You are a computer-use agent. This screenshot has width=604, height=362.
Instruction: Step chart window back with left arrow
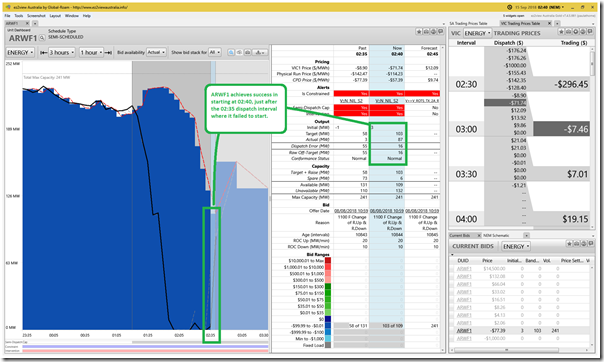point(44,52)
